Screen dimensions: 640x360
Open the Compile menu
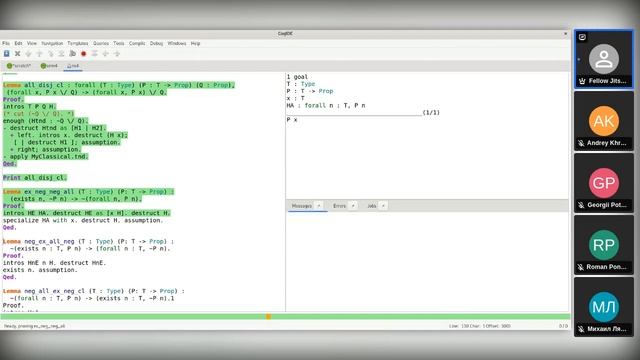click(x=137, y=43)
